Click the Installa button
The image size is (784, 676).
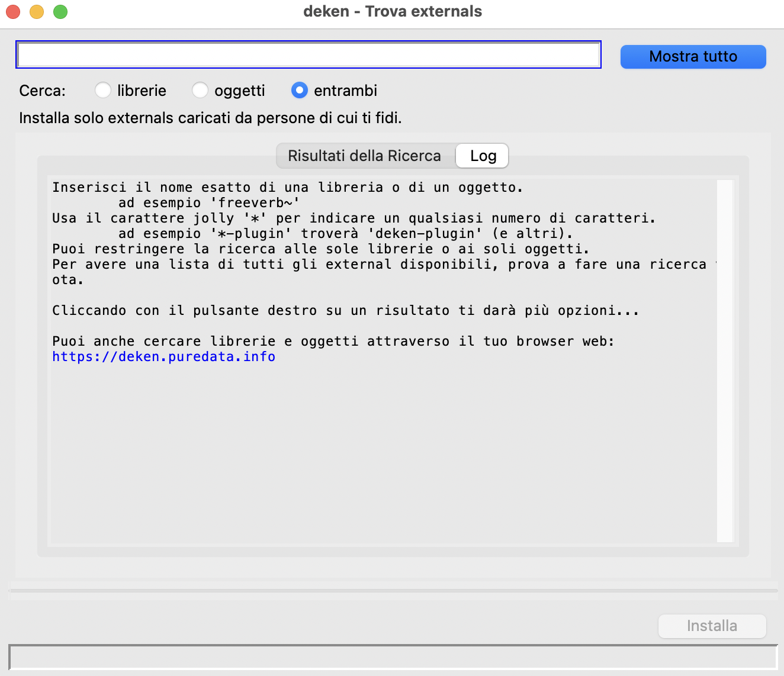click(x=712, y=626)
